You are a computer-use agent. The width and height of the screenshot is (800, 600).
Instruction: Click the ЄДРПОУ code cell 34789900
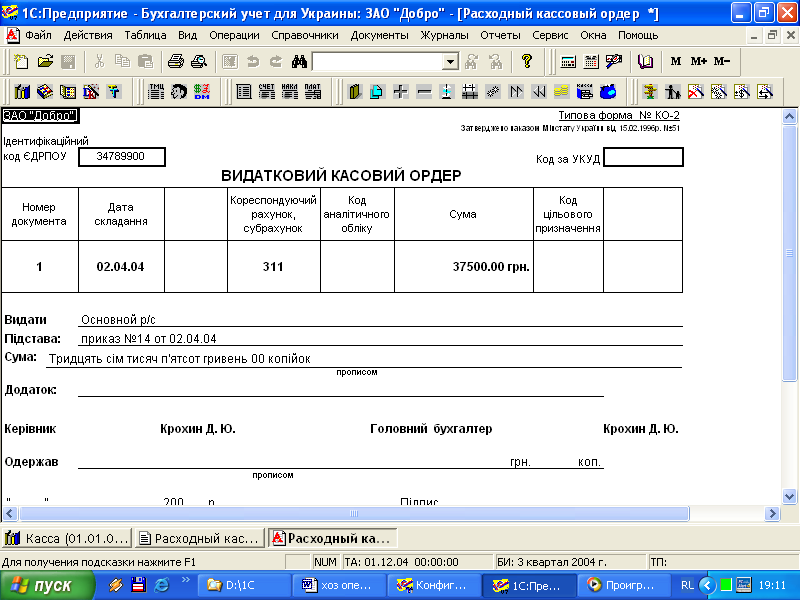121,157
